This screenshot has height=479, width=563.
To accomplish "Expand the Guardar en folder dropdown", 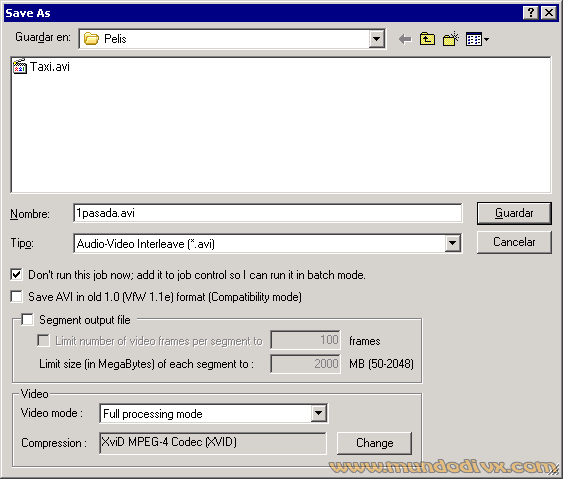I will [377, 39].
